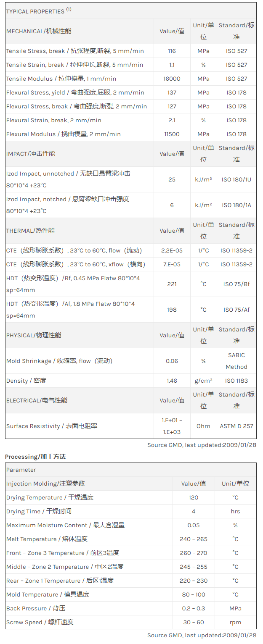Click the ISO 180/1U standard cell
The image size is (263, 644).
pos(236,179)
